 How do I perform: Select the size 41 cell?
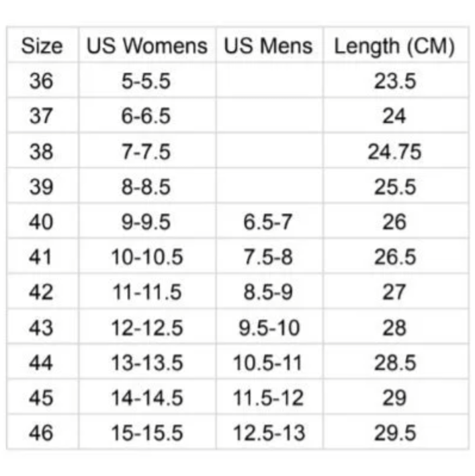pyautogui.click(x=42, y=257)
